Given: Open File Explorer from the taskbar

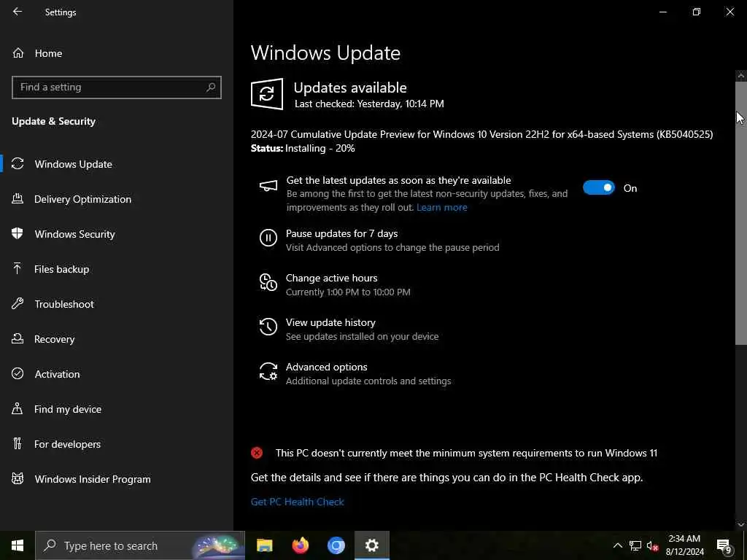Looking at the screenshot, I should tap(264, 545).
